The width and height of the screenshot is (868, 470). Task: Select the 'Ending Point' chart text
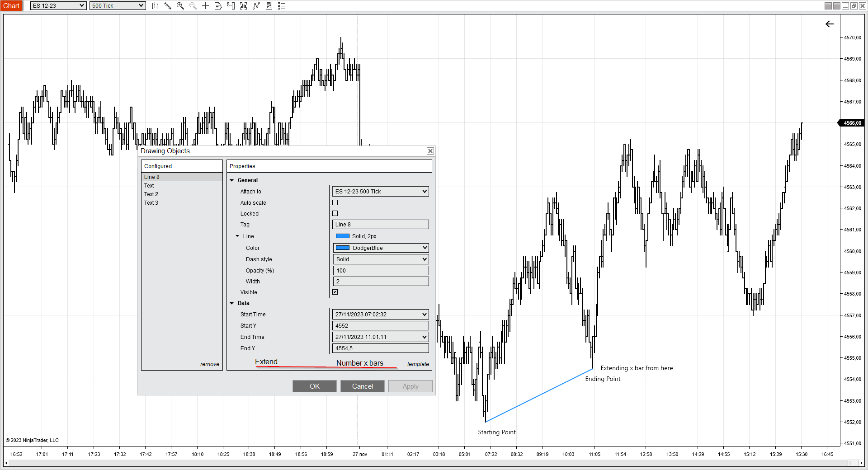pos(603,379)
